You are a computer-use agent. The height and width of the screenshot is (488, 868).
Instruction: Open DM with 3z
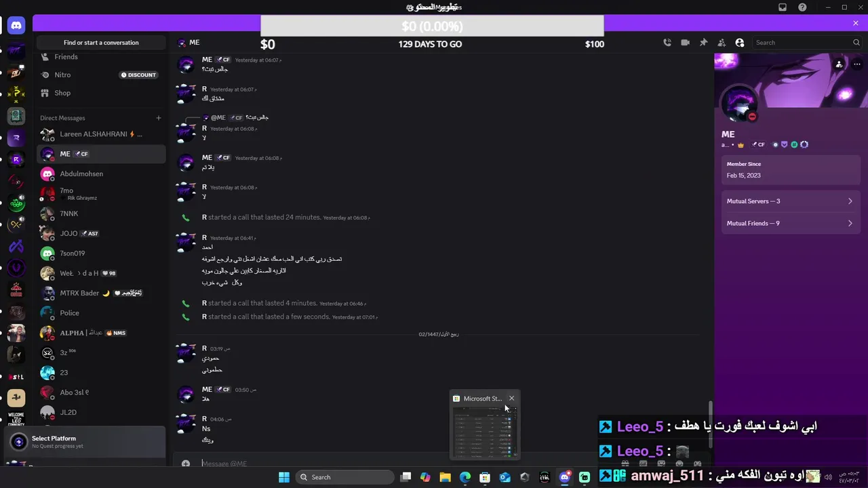click(101, 352)
